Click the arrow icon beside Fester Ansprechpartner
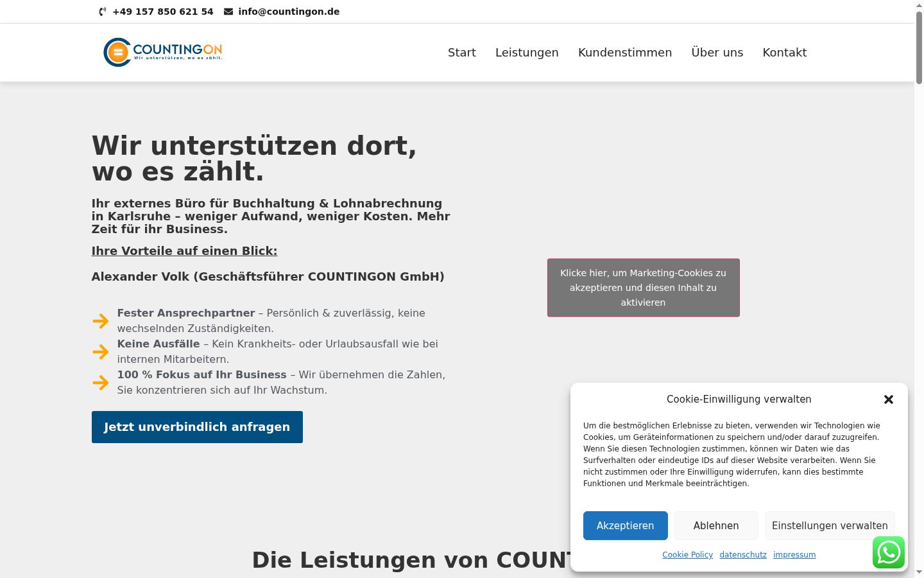This screenshot has height=578, width=924. [101, 321]
